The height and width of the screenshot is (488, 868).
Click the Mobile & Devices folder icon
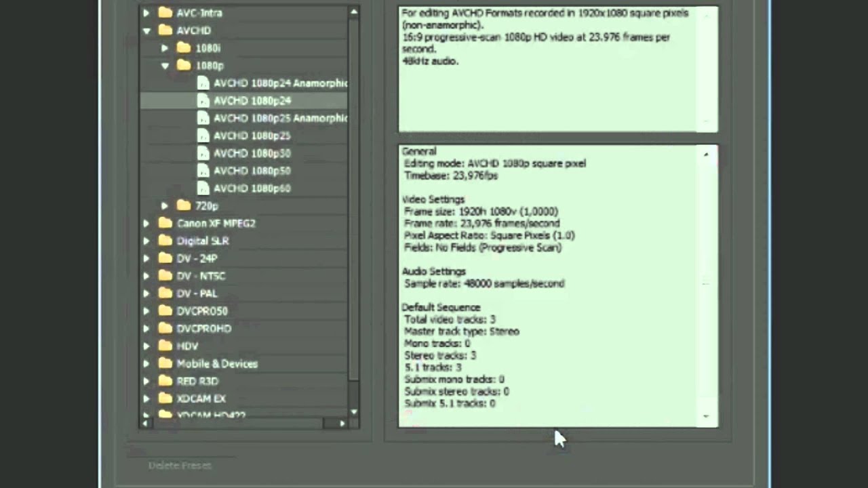coord(165,363)
